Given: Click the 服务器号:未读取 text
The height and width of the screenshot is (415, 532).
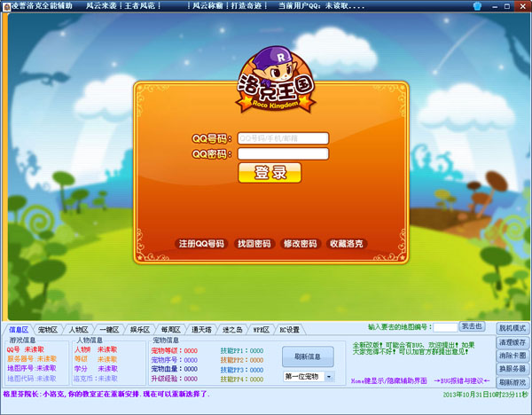Looking at the screenshot, I should (x=32, y=359).
